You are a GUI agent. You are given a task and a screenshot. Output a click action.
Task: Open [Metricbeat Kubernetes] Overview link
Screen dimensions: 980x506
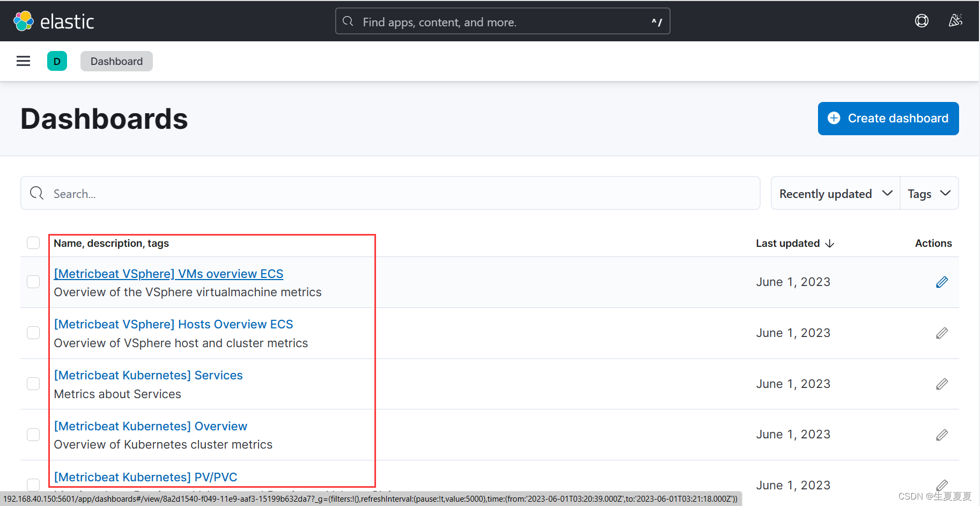150,426
